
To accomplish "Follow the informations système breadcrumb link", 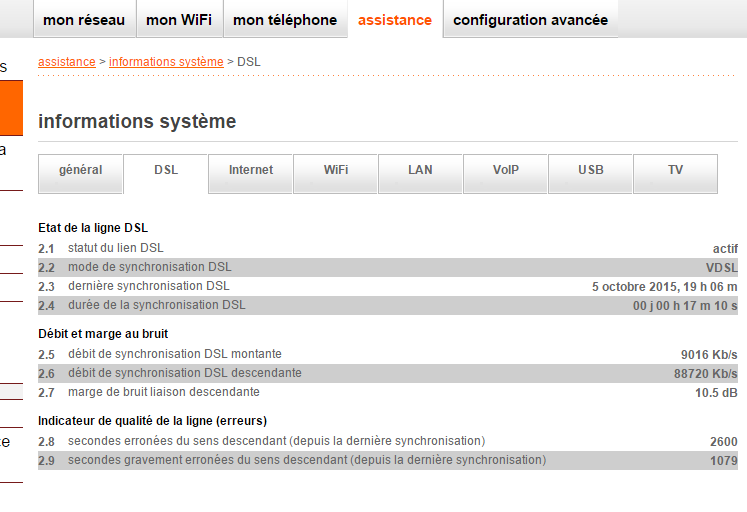I will click(x=166, y=62).
